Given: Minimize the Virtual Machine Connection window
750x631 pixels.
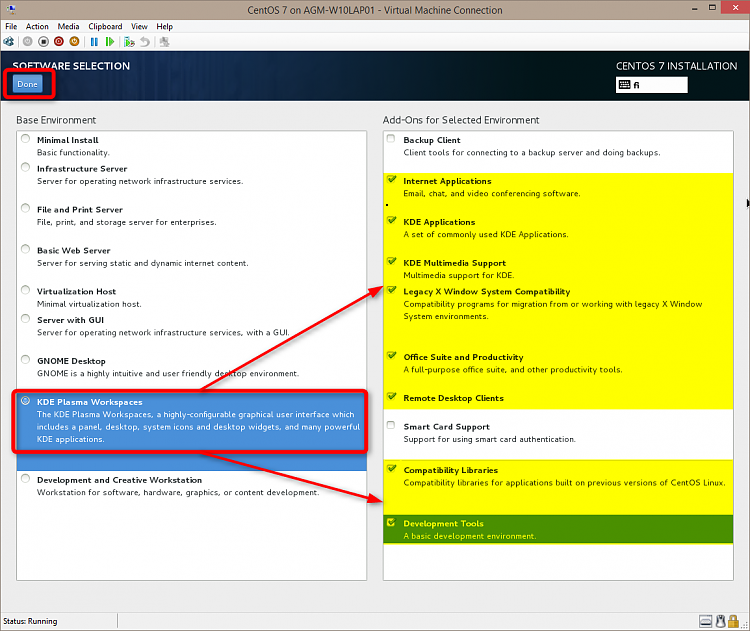Looking at the screenshot, I should tap(695, 9).
